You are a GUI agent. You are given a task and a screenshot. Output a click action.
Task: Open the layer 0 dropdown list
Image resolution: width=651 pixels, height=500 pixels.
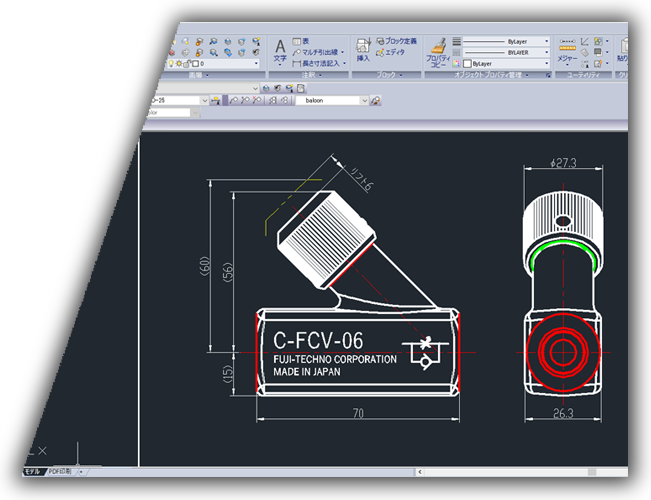click(x=256, y=64)
